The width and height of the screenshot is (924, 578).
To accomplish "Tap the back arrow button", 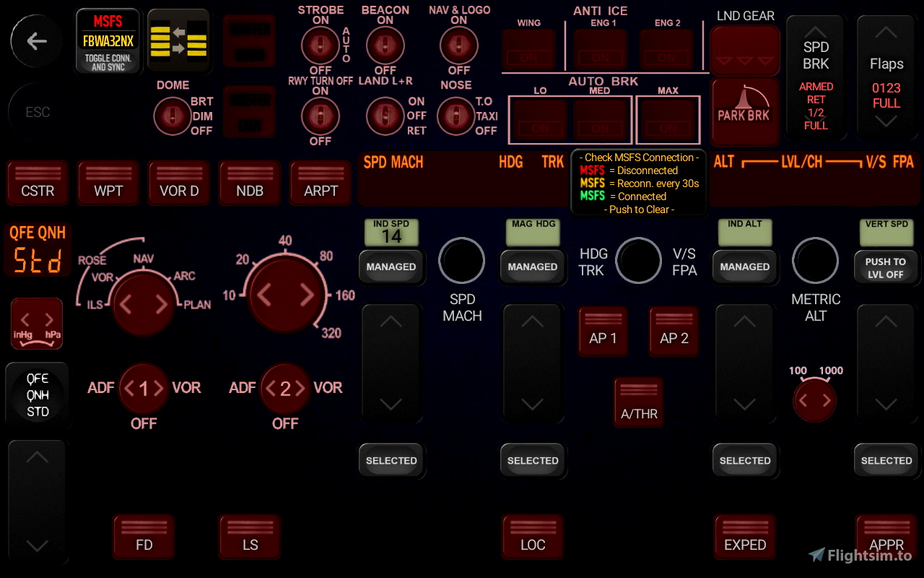I will (37, 41).
